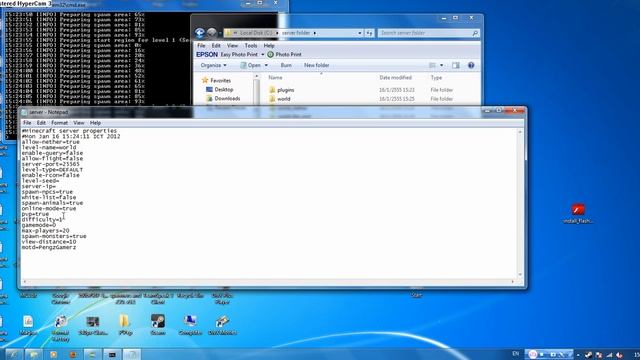Click change view icon in Explorer
Viewport: 640px width, 360px height.
coord(433,65)
